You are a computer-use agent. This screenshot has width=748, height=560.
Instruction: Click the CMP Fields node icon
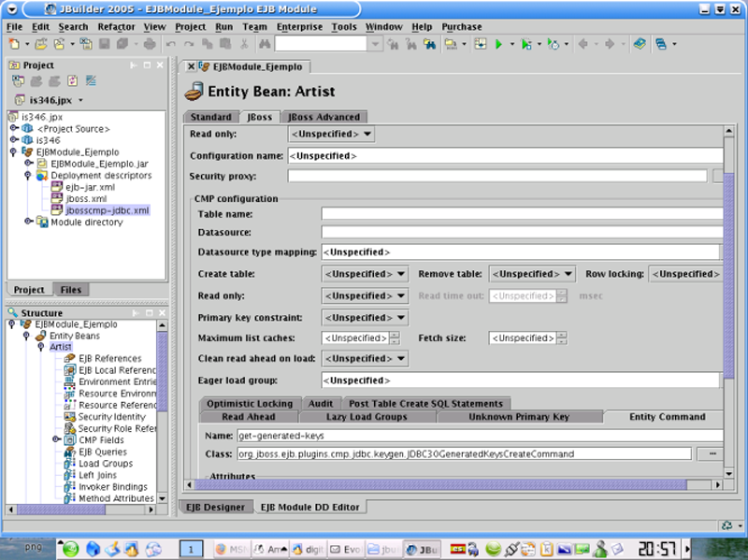(x=69, y=439)
